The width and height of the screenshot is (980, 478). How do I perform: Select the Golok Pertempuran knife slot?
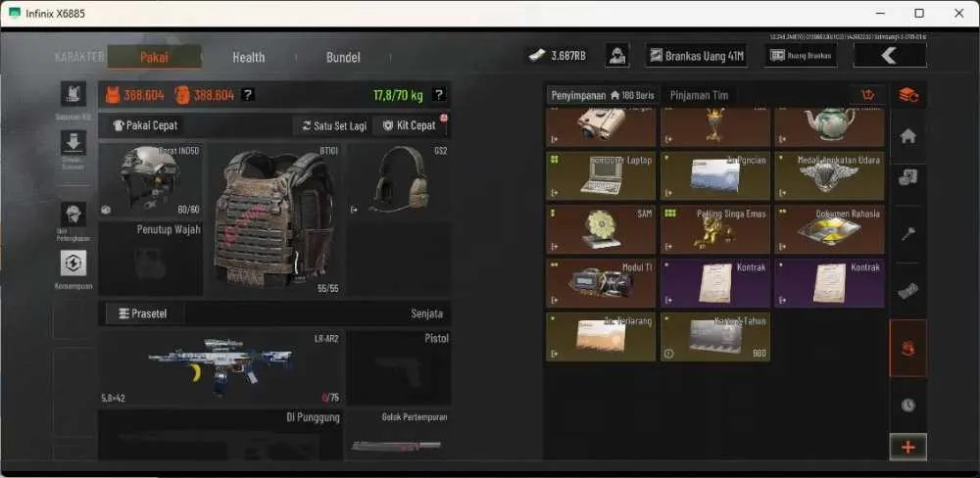[400, 435]
